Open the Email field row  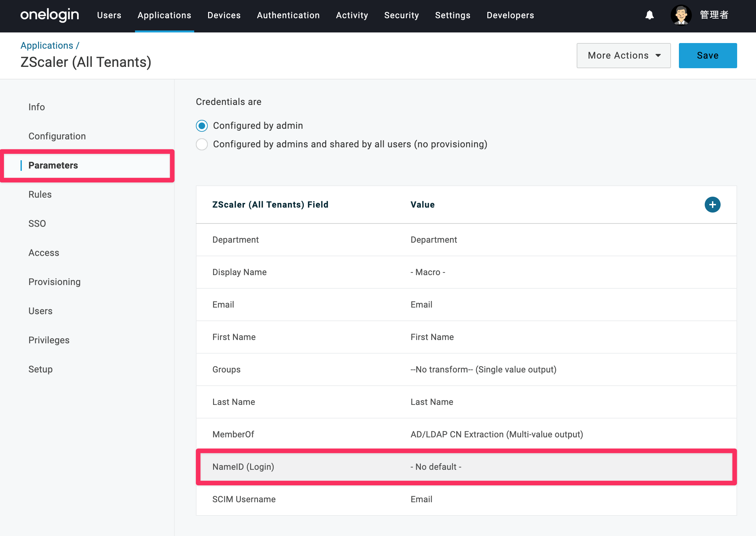(467, 305)
